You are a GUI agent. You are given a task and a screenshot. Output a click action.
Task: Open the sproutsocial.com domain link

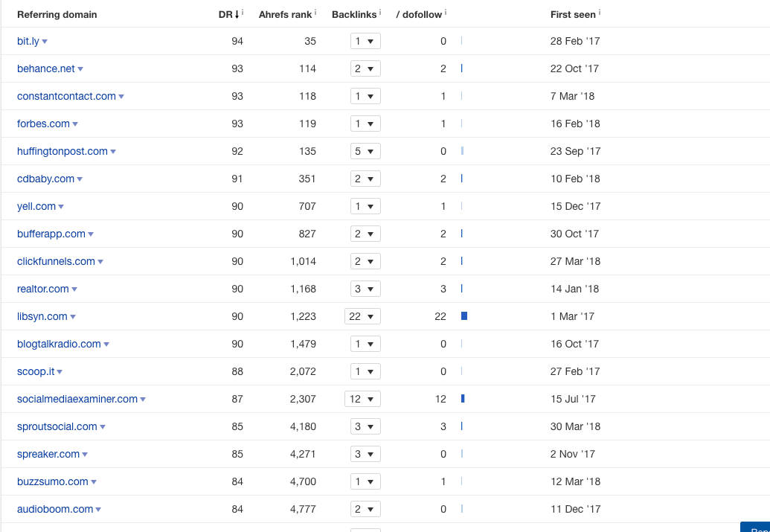click(57, 426)
